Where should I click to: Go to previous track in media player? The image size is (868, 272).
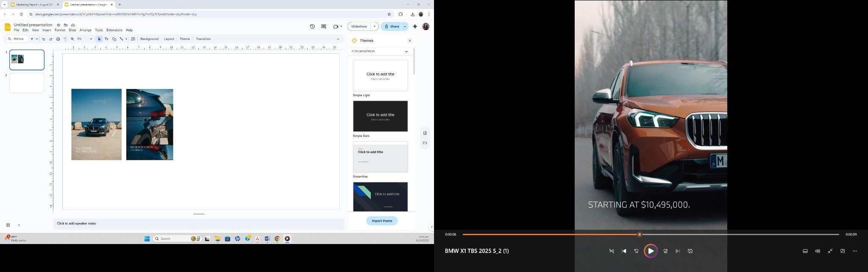624,251
